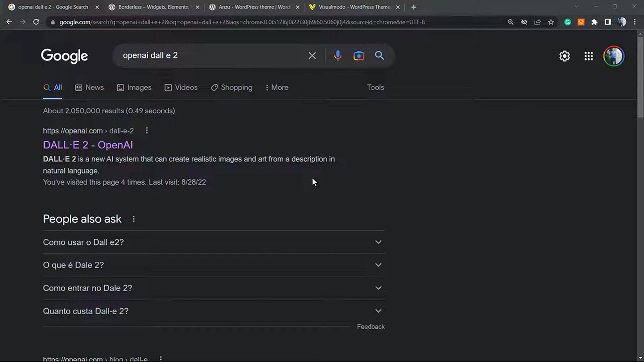
Task: Open Google apps grid icon
Action: [589, 56]
